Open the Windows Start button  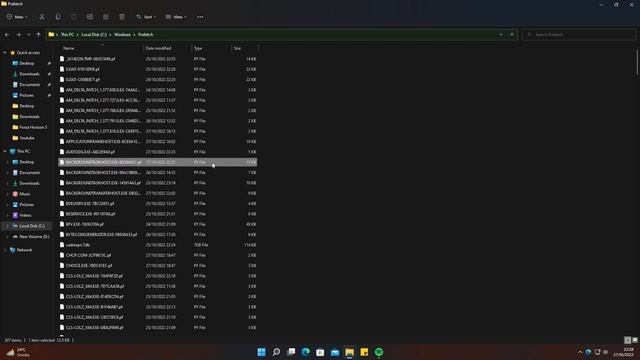coord(262,352)
